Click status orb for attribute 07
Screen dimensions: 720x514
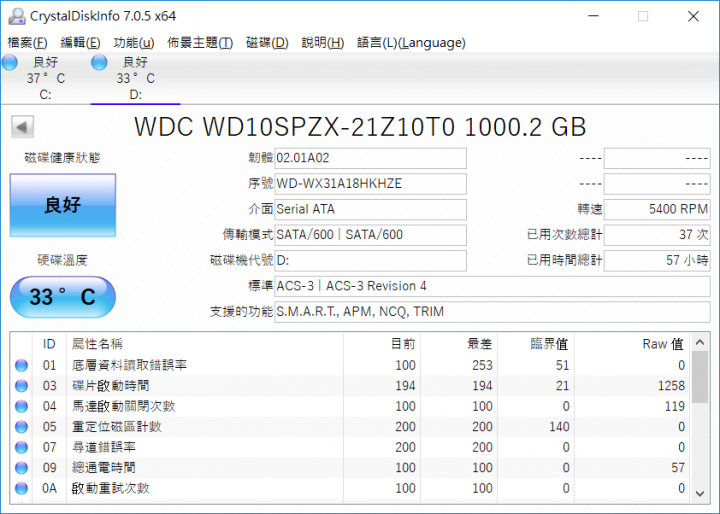tap(22, 447)
